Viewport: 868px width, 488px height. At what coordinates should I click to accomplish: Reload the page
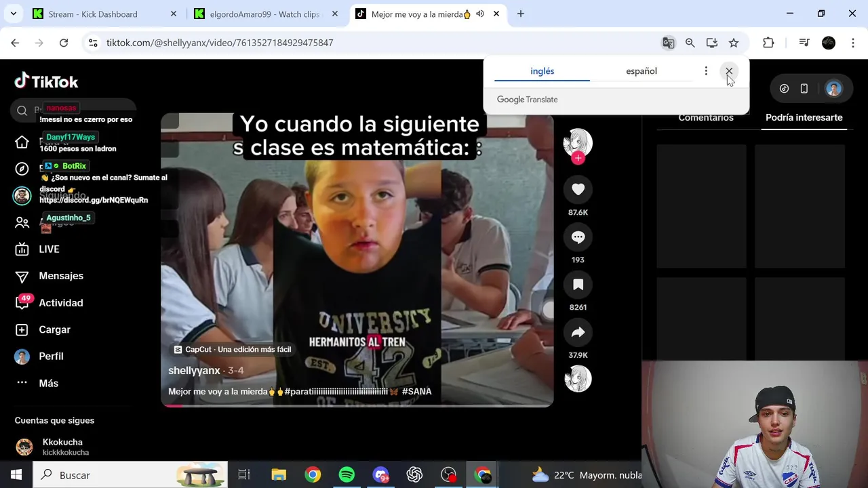[x=64, y=43]
